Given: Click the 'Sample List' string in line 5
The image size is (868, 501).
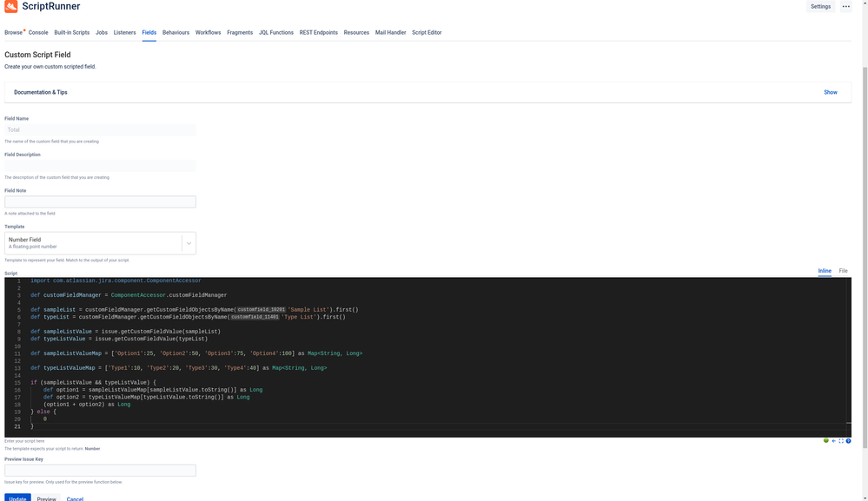Looking at the screenshot, I should coord(308,310).
